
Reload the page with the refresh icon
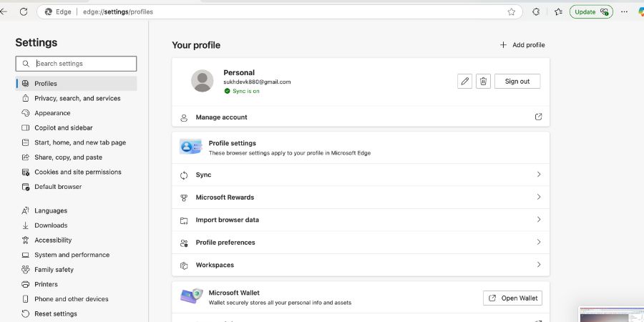pyautogui.click(x=24, y=11)
